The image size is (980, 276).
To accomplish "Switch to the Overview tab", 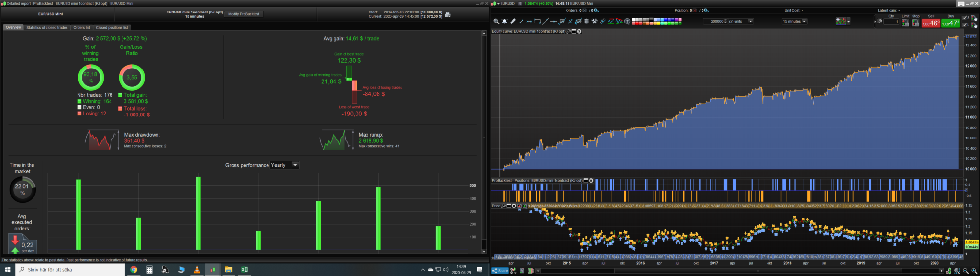I will click(x=13, y=27).
